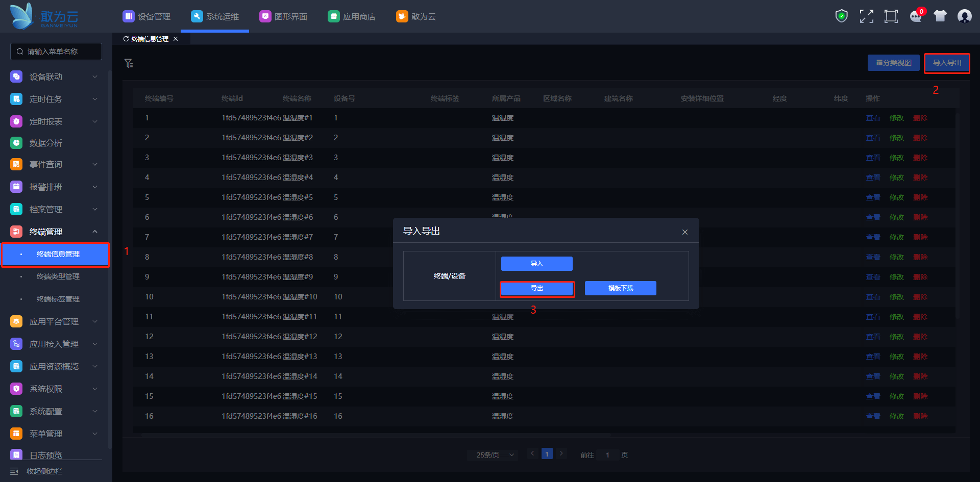Viewport: 980px width, 482px height.
Task: Switch to 分类视图 view
Action: [x=893, y=63]
